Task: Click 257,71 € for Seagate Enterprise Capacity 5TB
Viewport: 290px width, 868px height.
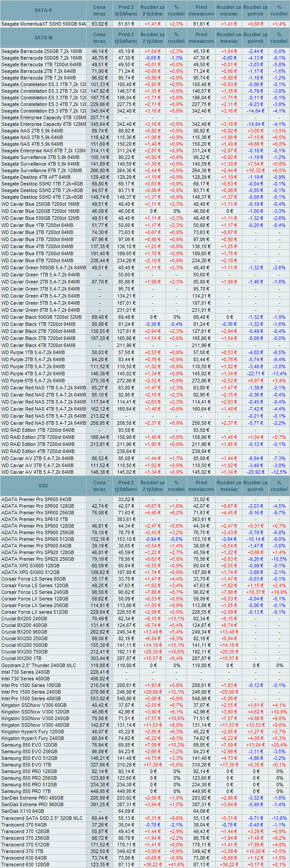Action: click(x=100, y=117)
